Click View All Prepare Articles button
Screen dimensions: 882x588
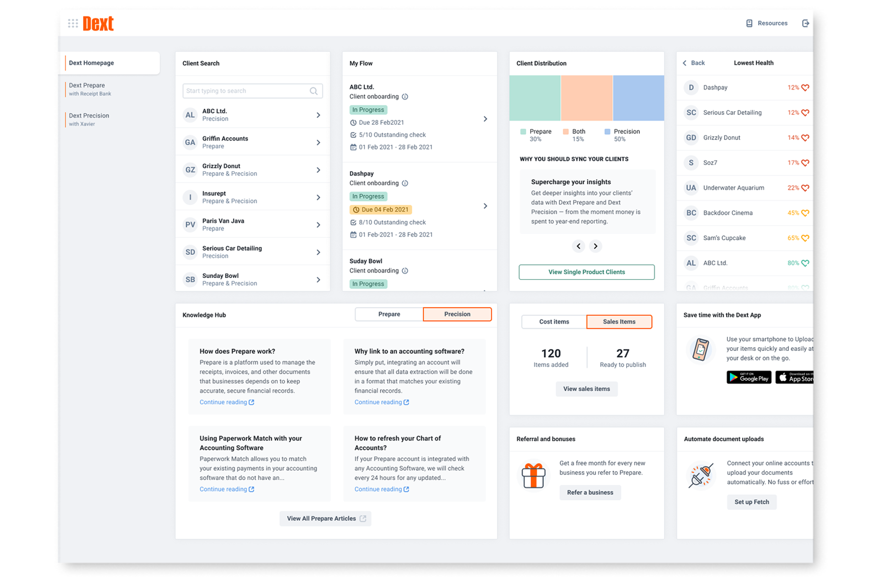click(x=326, y=519)
